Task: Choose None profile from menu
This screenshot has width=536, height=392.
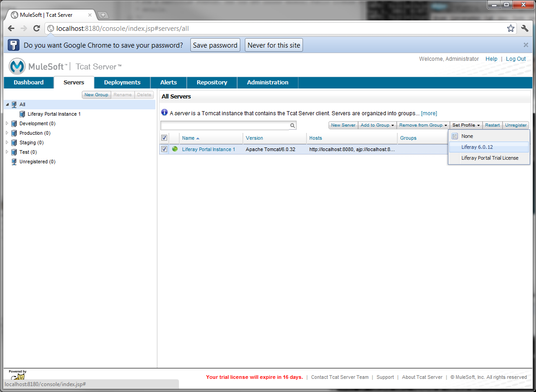Action: pyautogui.click(x=489, y=136)
